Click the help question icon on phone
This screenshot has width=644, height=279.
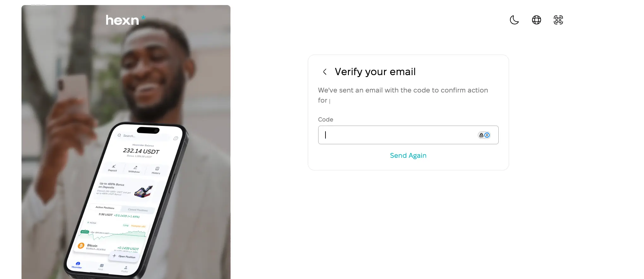176,138
